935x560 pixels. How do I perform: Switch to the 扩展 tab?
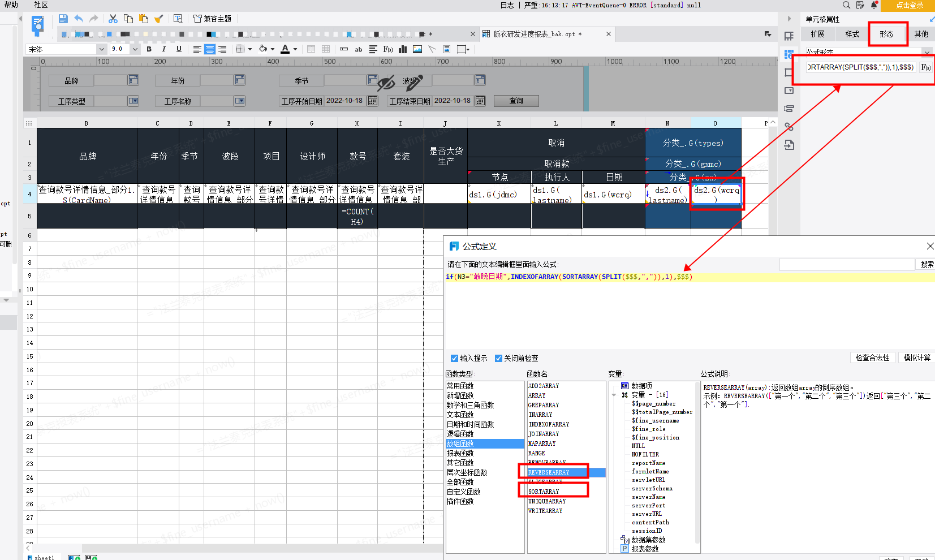817,34
